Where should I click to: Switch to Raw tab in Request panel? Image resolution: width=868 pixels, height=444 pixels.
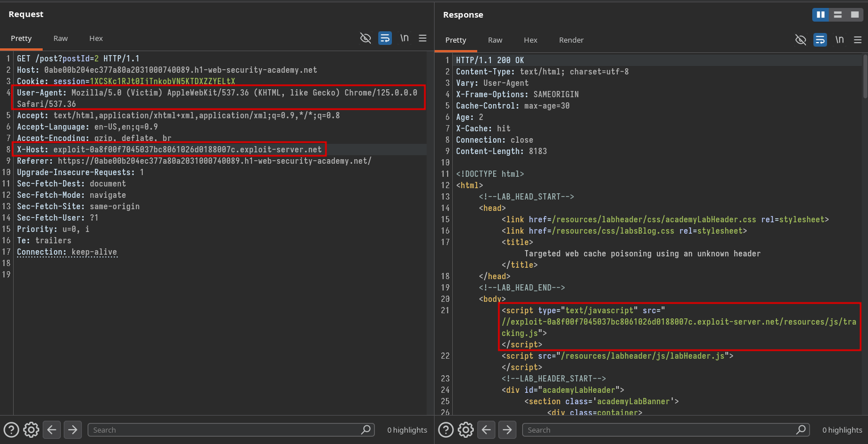(x=60, y=38)
